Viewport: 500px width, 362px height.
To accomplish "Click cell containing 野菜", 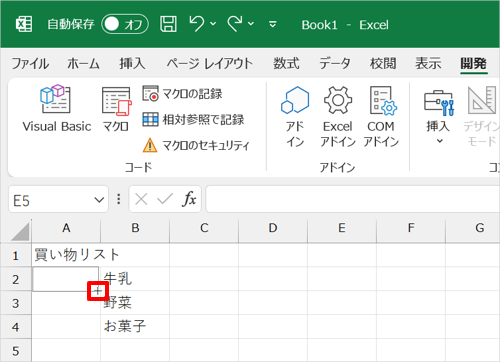I will (135, 303).
